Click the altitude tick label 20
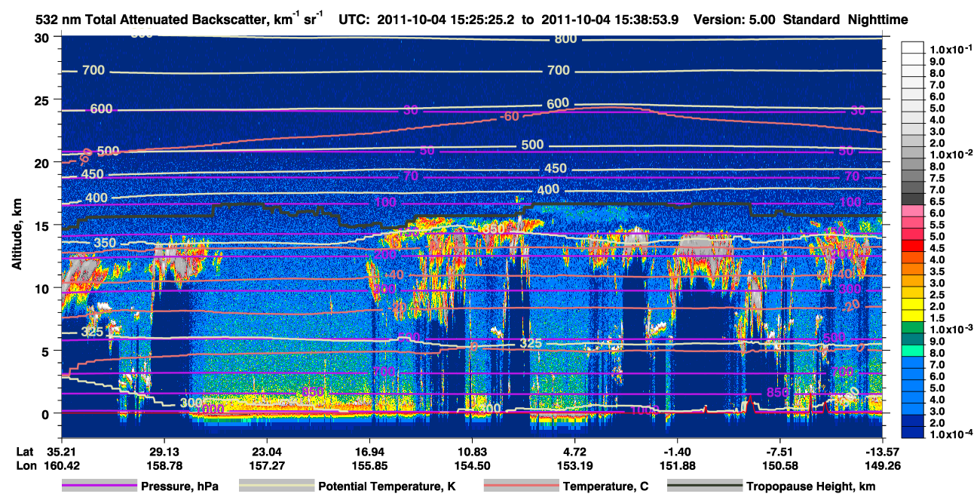The width and height of the screenshot is (980, 503). pos(43,163)
